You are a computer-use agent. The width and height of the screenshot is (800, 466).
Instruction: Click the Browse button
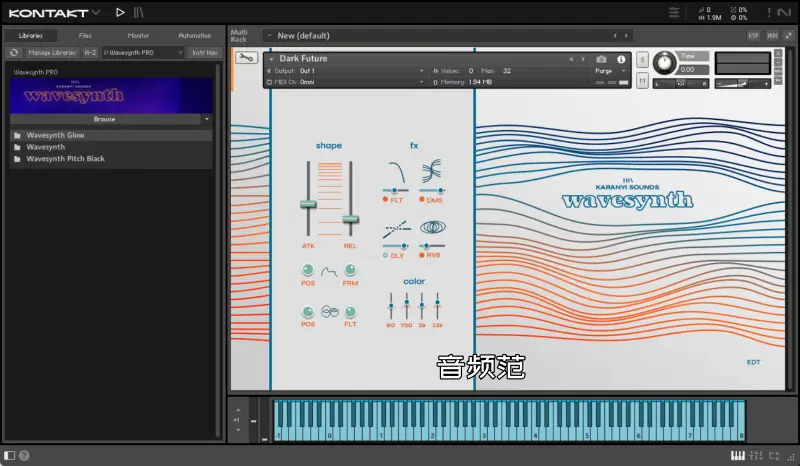[x=105, y=119]
